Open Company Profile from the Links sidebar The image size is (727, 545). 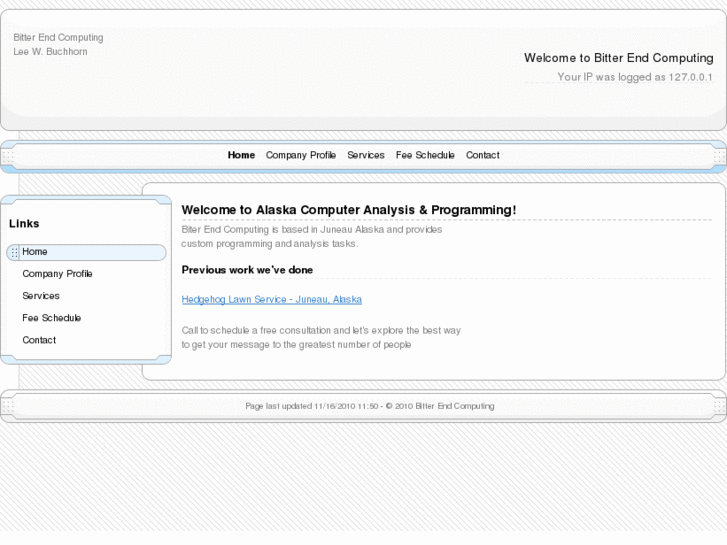tap(57, 274)
